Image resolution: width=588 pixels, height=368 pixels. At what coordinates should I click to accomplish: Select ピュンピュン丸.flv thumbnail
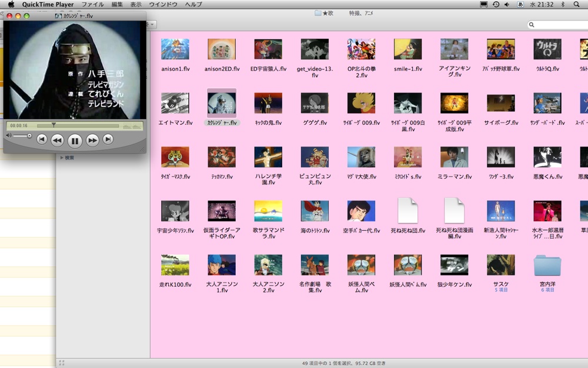(315, 157)
